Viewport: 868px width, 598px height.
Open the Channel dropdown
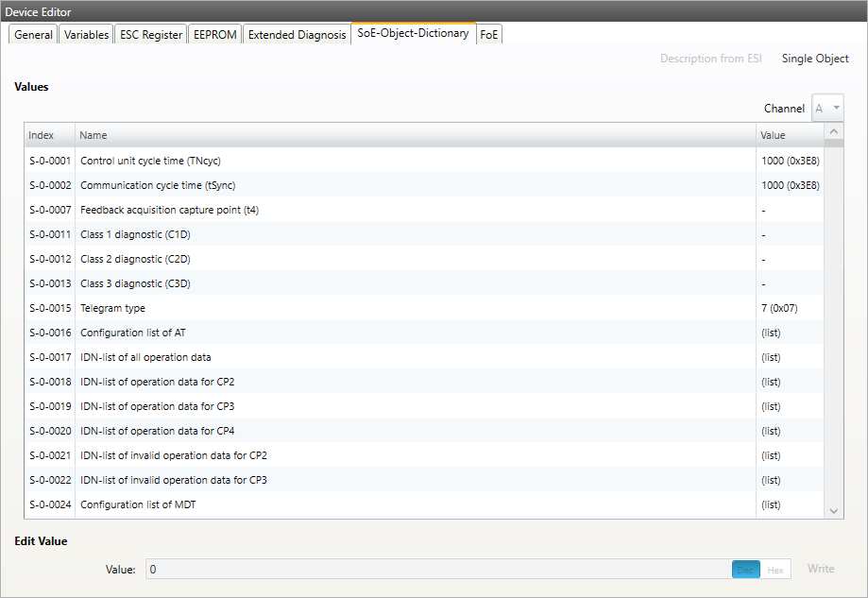(827, 109)
